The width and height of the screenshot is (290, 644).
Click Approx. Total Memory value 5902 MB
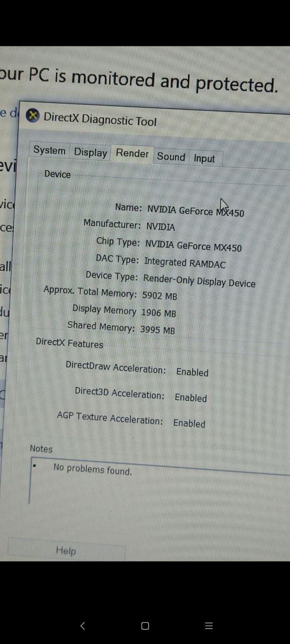point(159,296)
